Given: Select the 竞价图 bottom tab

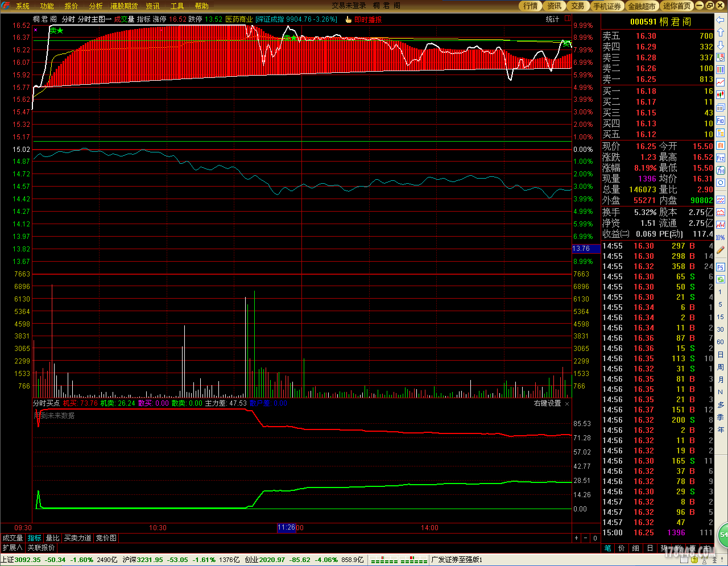Looking at the screenshot, I should (106, 538).
